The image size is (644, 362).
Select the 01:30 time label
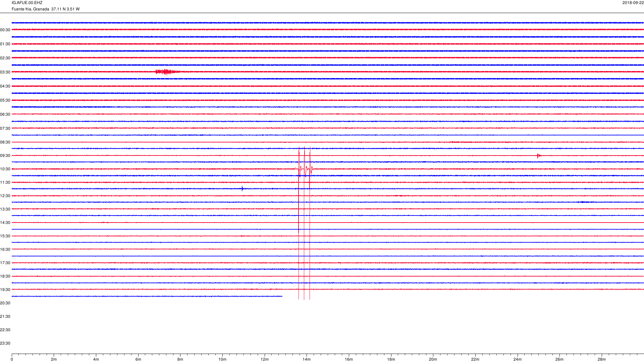pos(5,44)
